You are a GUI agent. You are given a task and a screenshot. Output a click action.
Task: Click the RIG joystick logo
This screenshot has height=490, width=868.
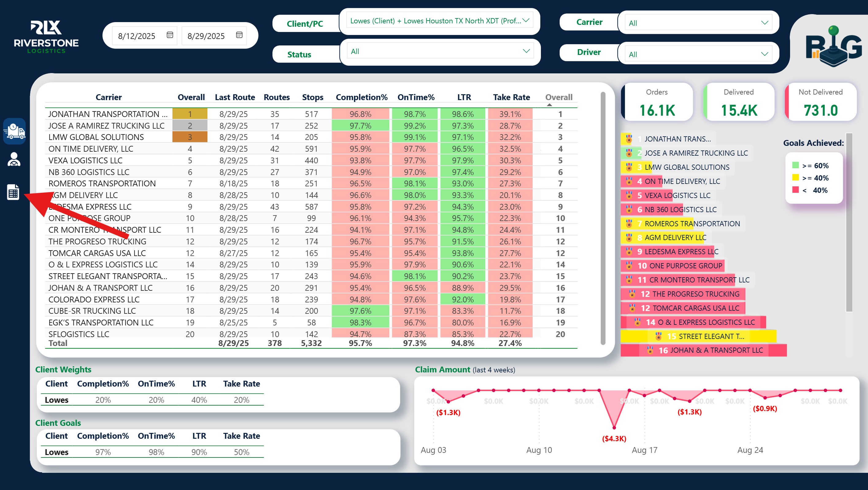coord(833,47)
